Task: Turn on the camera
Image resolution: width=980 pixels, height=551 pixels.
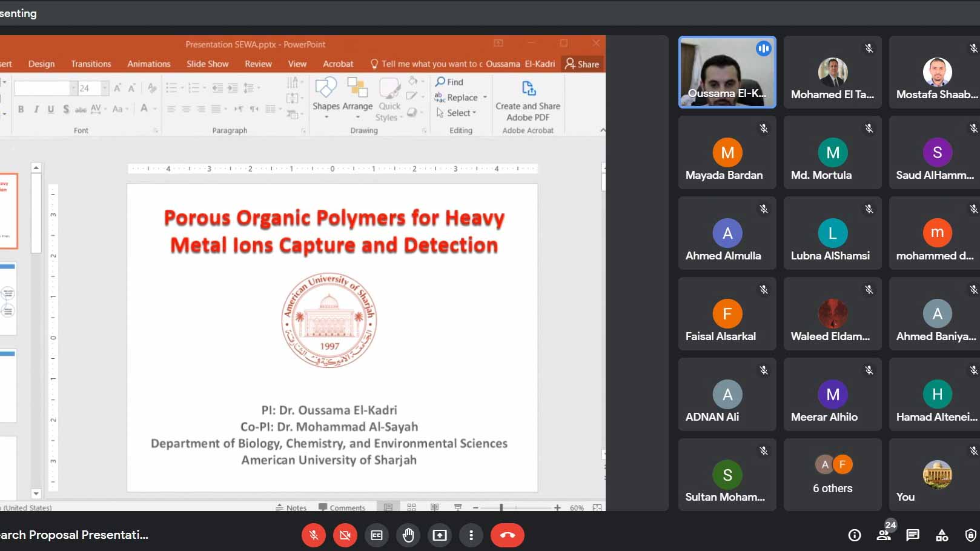Action: 345,535
